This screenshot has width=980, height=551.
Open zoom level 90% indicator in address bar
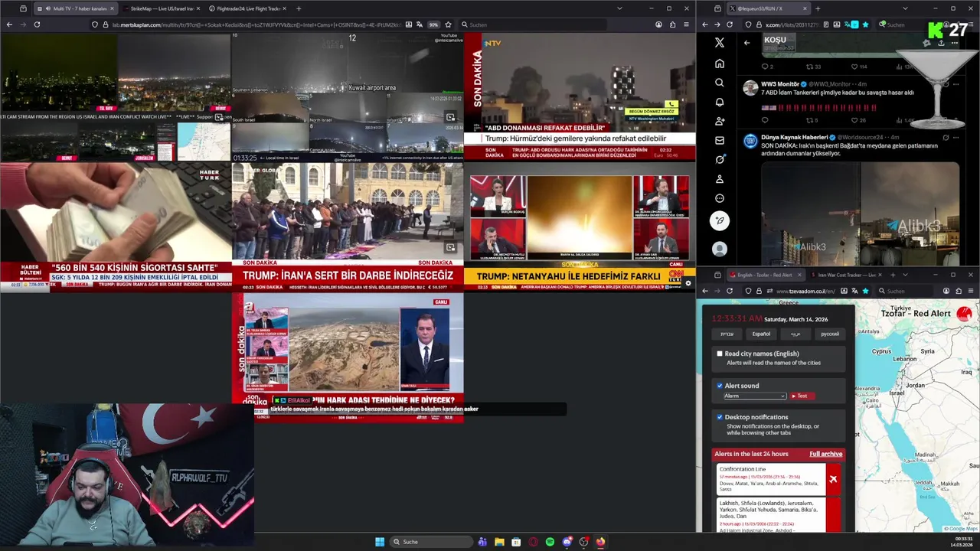tap(433, 24)
